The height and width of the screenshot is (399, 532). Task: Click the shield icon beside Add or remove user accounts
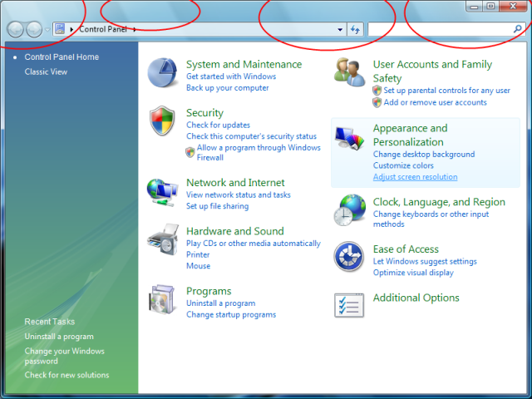(377, 102)
